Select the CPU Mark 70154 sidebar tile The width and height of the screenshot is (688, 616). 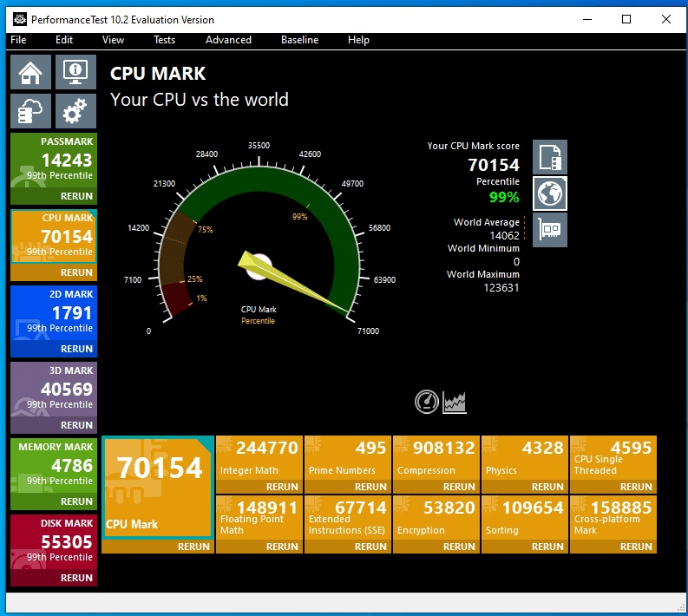coord(54,237)
